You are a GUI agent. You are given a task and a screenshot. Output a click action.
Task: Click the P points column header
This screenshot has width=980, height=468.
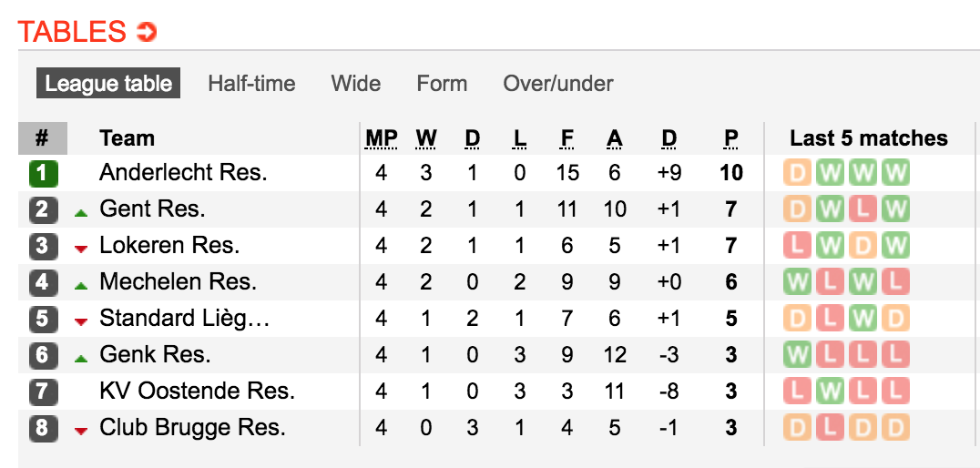(730, 138)
